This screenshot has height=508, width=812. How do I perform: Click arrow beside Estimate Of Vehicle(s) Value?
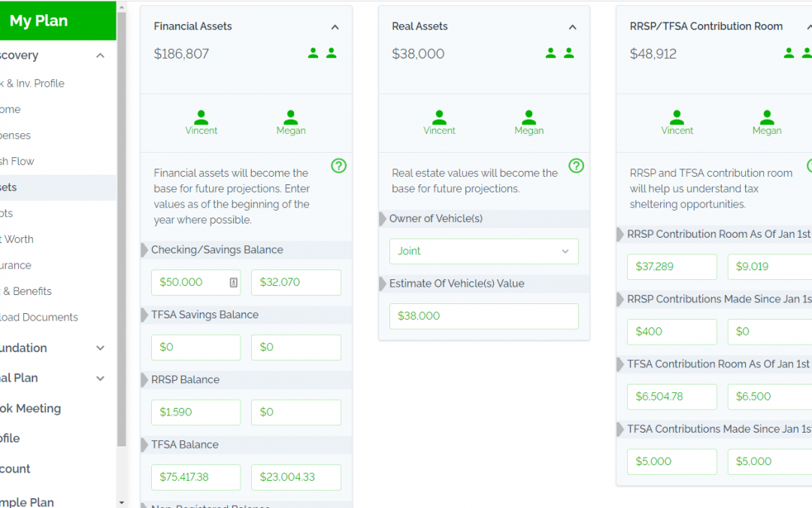[383, 284]
